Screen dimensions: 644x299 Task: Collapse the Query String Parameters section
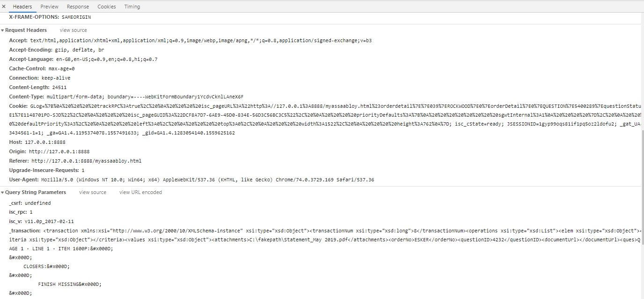(x=3, y=193)
